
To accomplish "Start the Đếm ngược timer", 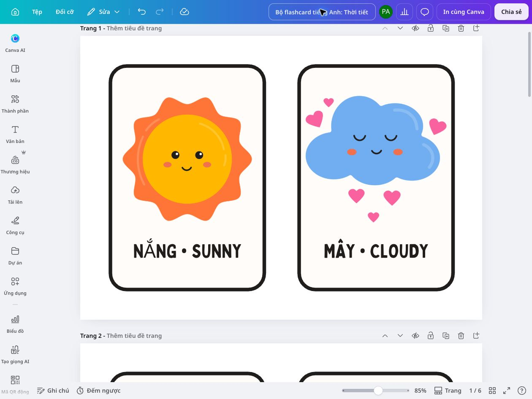I will click(98, 391).
